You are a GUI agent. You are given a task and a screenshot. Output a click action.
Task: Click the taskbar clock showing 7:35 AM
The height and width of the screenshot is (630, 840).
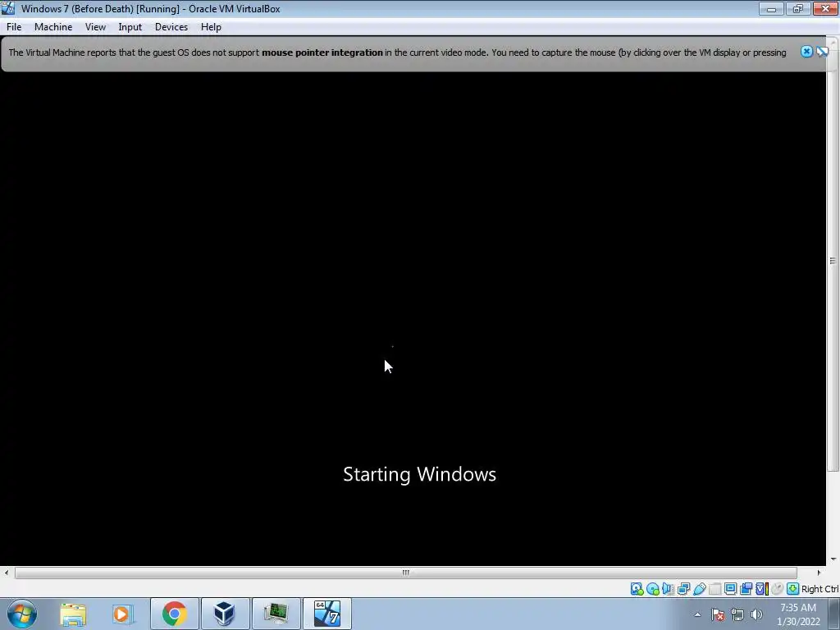click(798, 614)
